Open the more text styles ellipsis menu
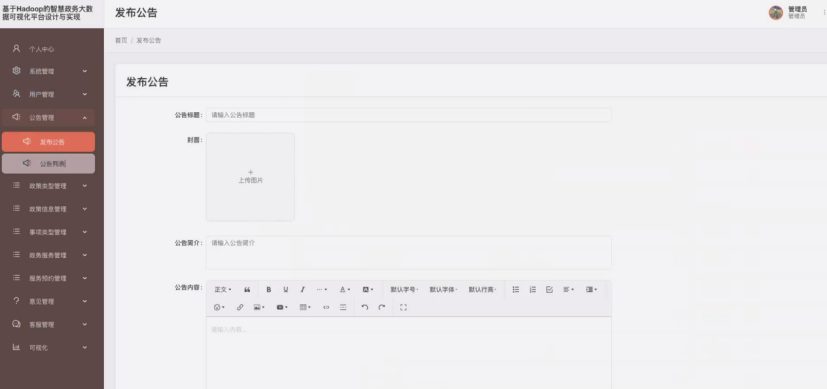Image resolution: width=827 pixels, height=389 pixels. pyautogui.click(x=322, y=289)
